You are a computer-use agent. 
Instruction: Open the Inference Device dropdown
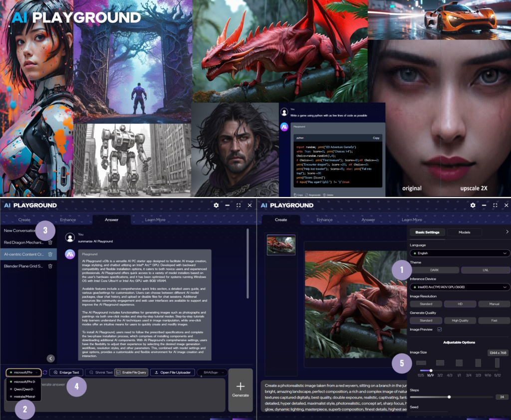click(460, 287)
